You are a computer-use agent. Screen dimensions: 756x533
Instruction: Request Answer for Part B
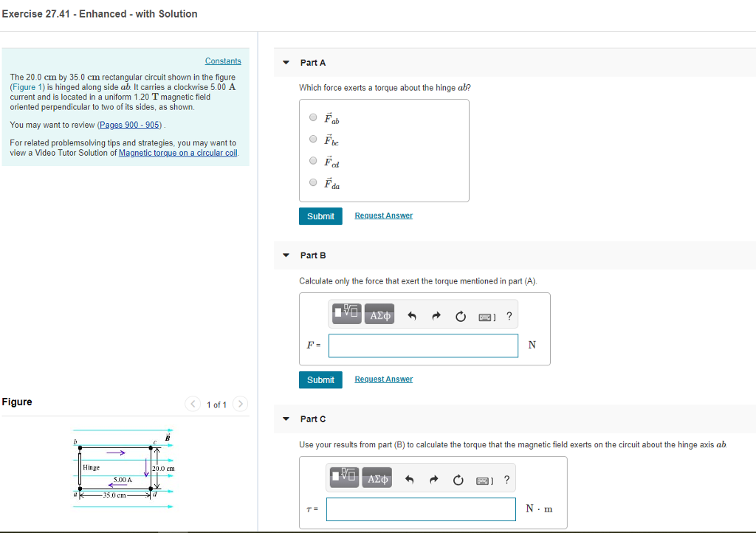pyautogui.click(x=383, y=379)
